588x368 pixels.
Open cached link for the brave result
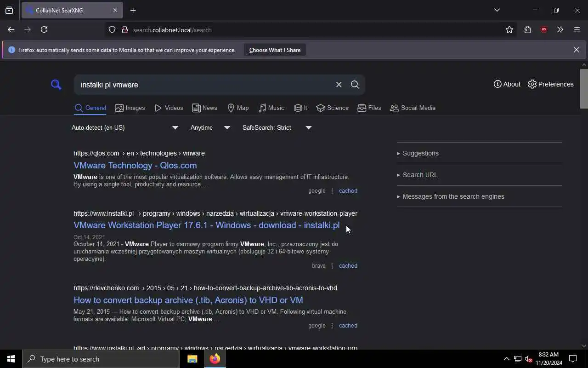coord(348,266)
